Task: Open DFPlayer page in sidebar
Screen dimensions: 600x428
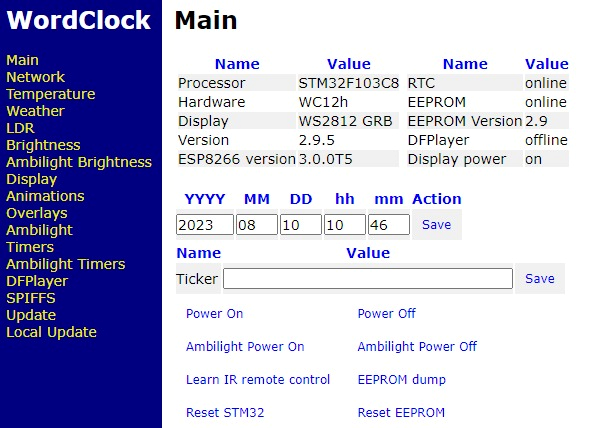Action: (37, 281)
